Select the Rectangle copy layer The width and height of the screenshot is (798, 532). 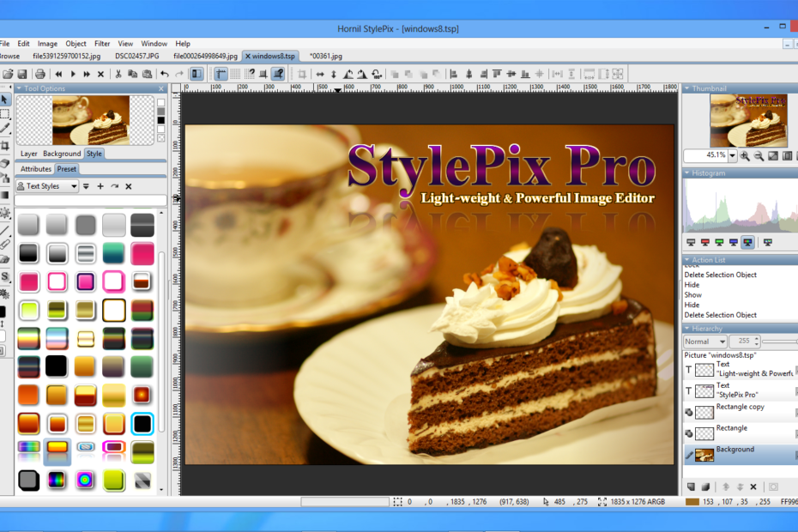click(x=740, y=411)
